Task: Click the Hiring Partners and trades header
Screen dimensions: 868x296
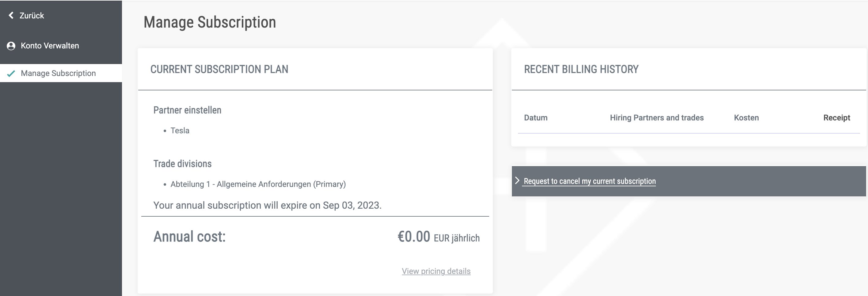Action: [657, 118]
